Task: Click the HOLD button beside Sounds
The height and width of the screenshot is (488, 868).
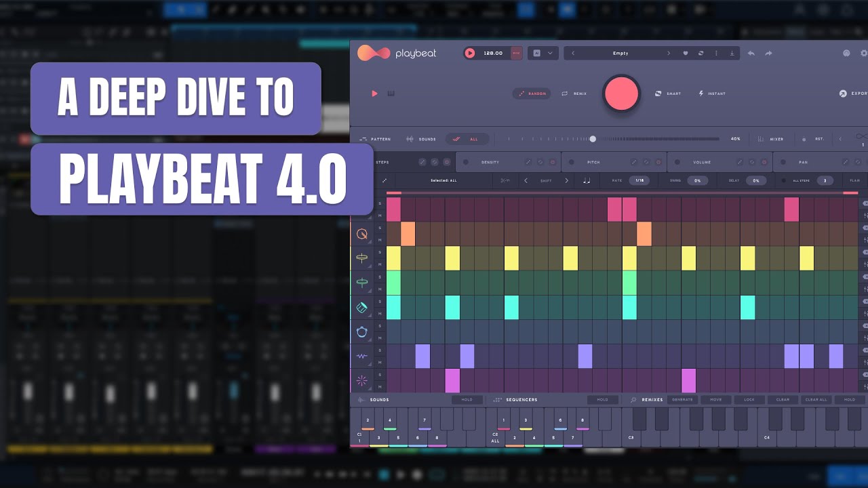Action: click(467, 400)
